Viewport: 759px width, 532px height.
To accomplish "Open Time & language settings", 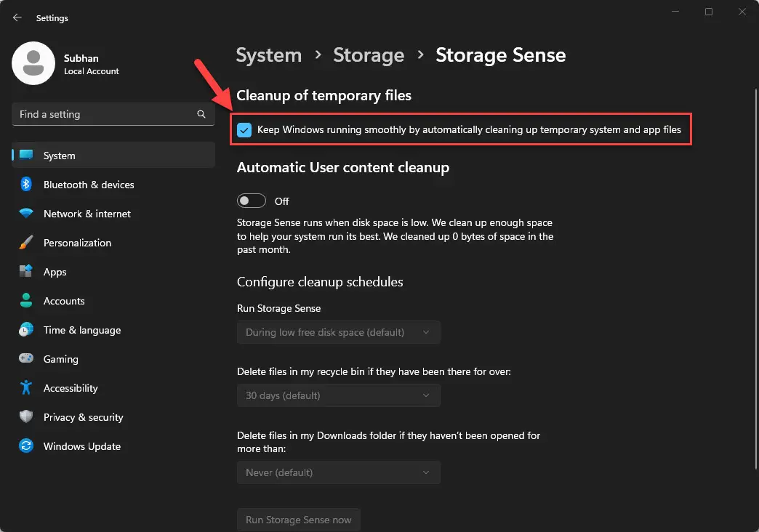I will tap(82, 330).
